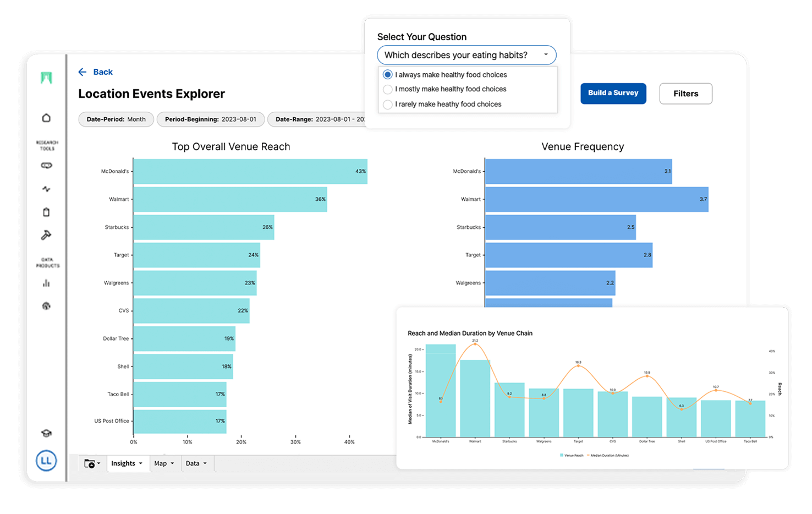Image resolution: width=812 pixels, height=514 pixels.
Task: Click the Period-Beginning: 2023-08-01 filter chip
Action: [211, 119]
